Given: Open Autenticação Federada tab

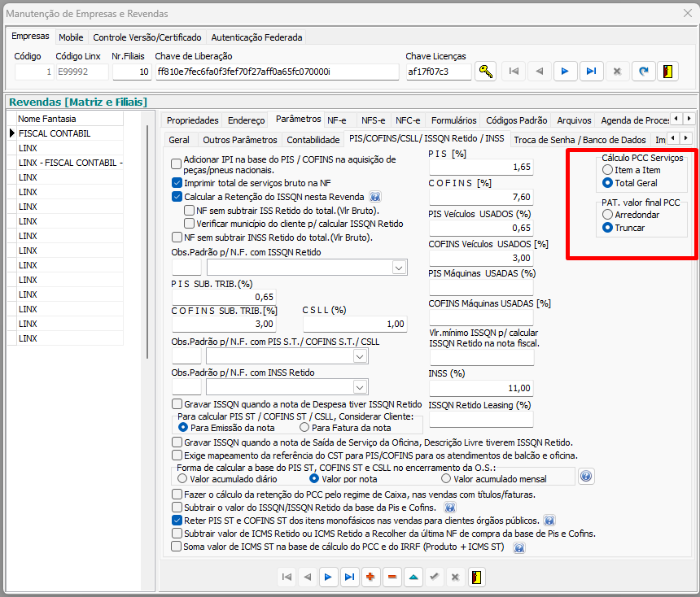Looking at the screenshot, I should click(256, 37).
